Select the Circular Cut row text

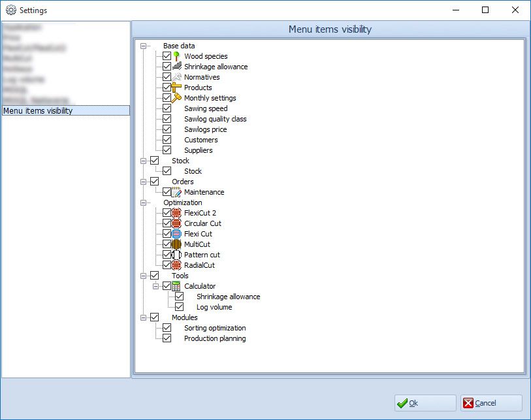[202, 223]
